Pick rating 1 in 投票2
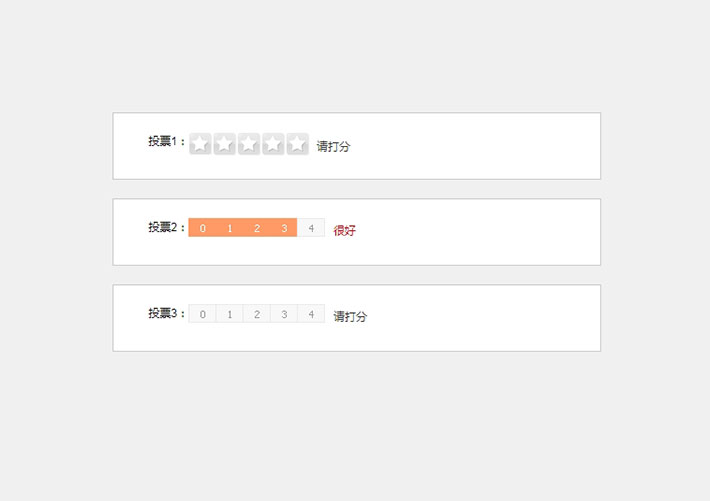This screenshot has width=710, height=501. (x=230, y=228)
